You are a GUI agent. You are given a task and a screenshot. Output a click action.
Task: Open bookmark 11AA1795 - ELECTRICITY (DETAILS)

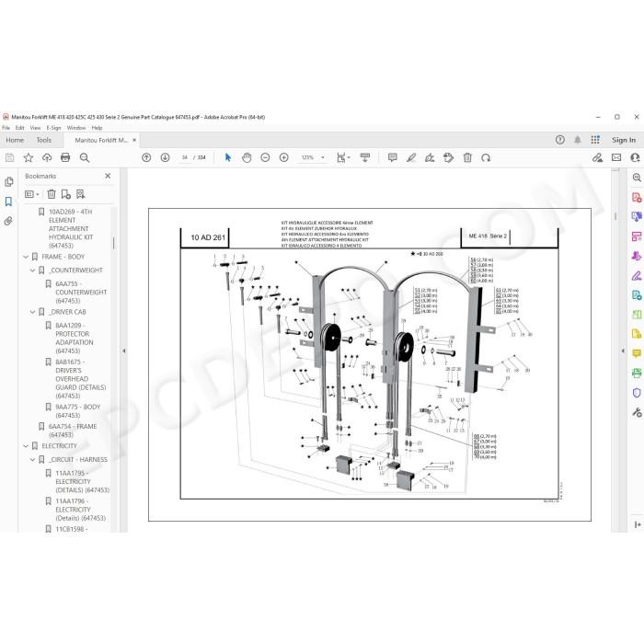(x=82, y=481)
